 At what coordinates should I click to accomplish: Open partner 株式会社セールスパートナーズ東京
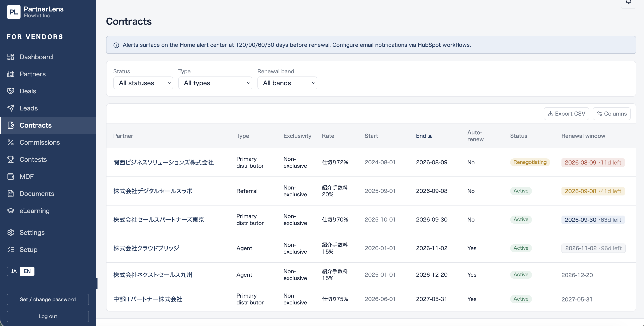click(159, 220)
